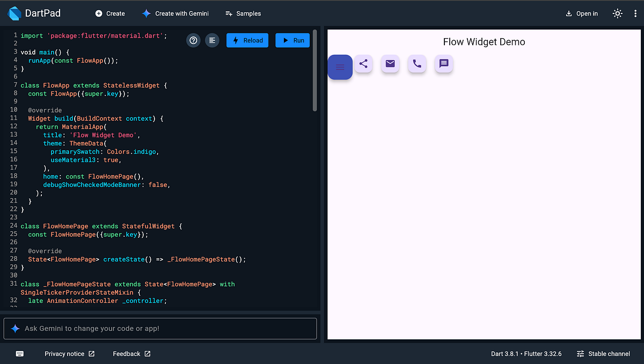Click the DartPad logo icon
644x364 pixels.
pos(14,13)
